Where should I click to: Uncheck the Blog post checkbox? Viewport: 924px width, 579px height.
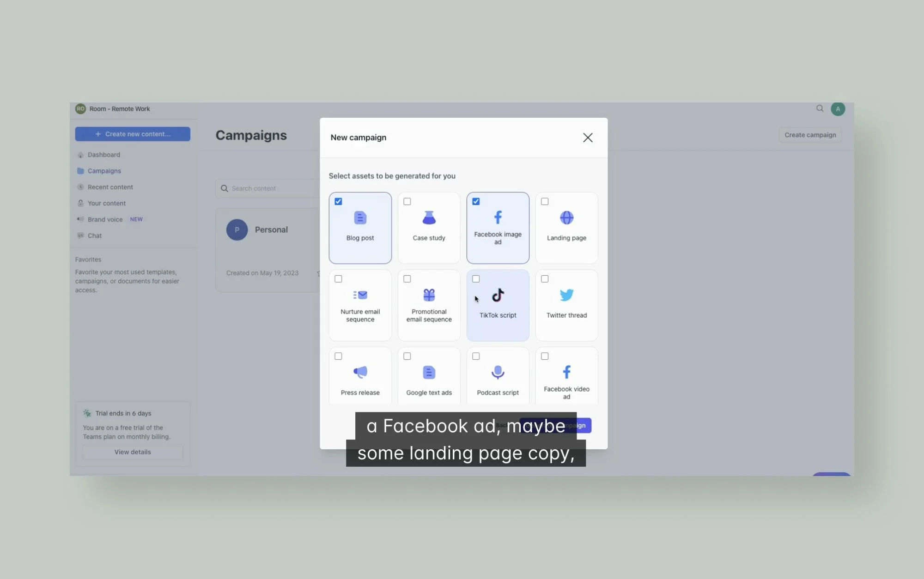(338, 202)
